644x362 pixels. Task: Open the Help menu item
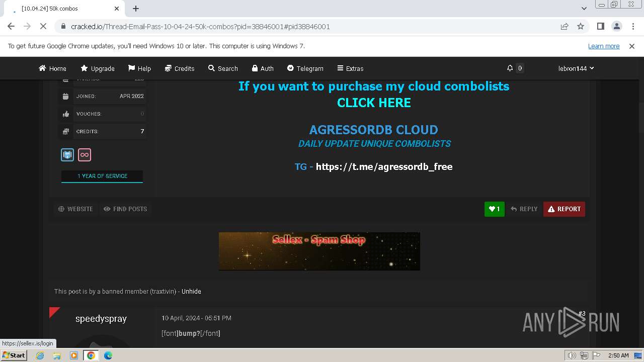click(139, 68)
